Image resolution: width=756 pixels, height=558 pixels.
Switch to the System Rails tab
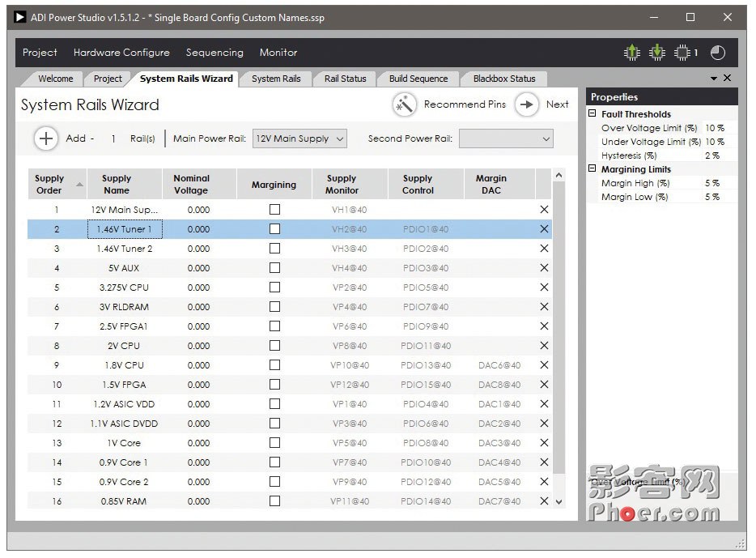276,79
